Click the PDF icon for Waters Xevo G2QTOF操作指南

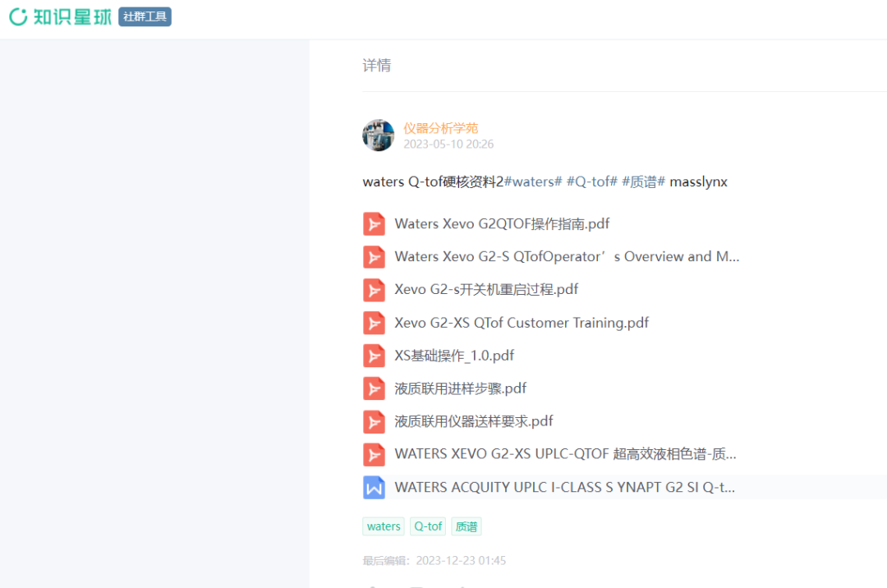(374, 224)
